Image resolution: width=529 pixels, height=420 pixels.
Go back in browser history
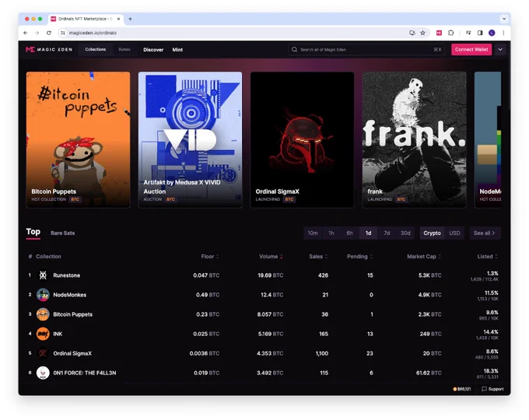(x=26, y=33)
